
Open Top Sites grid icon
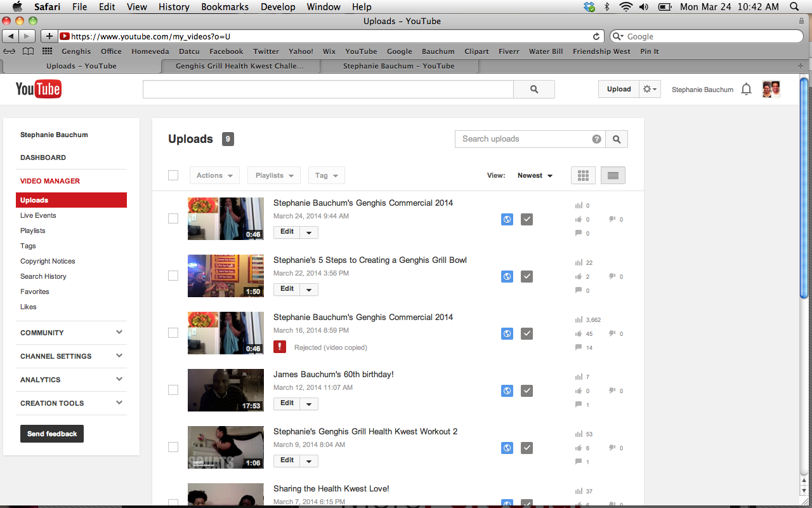click(x=48, y=51)
